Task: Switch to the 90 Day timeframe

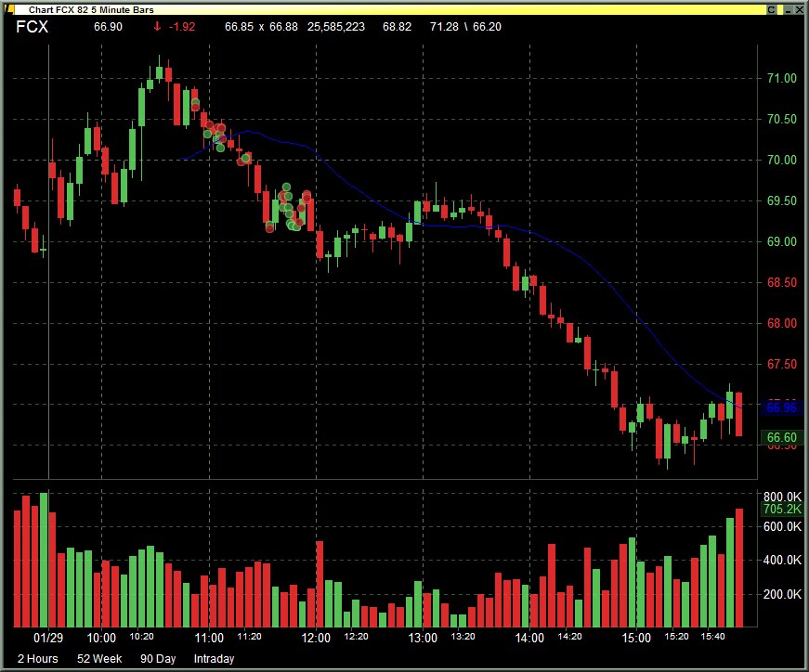Action: tap(158, 659)
